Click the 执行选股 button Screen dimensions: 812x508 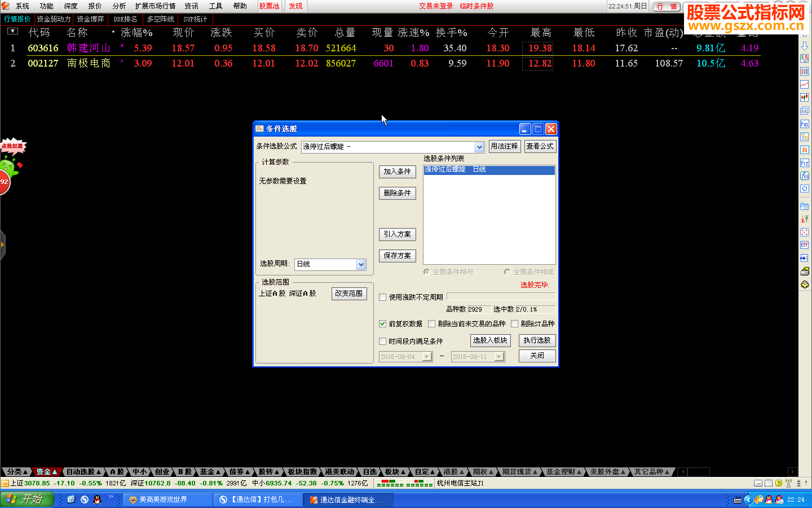pyautogui.click(x=537, y=340)
